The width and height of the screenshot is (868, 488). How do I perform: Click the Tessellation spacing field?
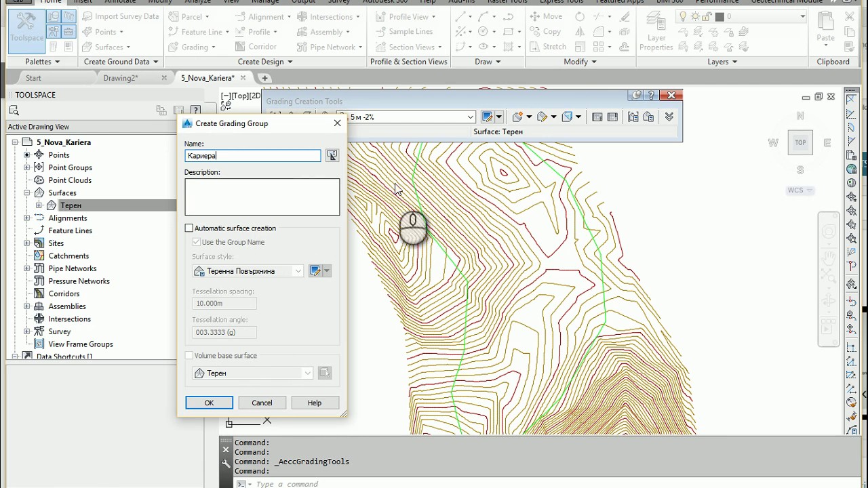(x=224, y=304)
